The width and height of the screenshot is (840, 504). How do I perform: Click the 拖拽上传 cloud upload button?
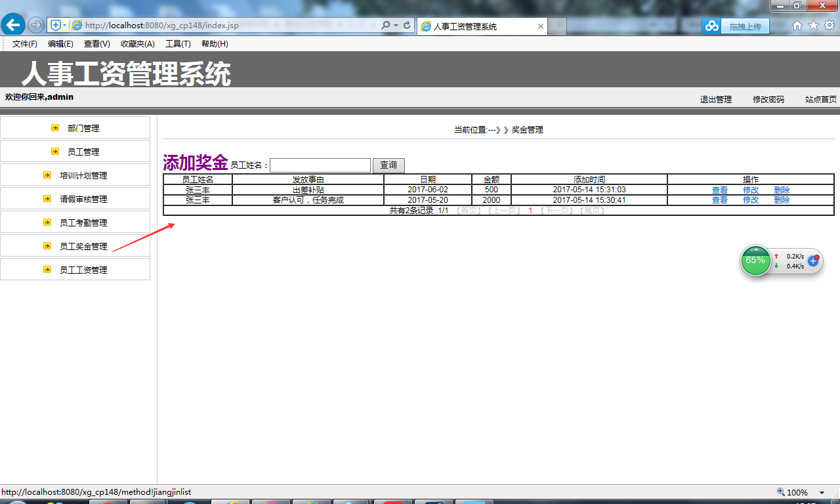coord(735,26)
